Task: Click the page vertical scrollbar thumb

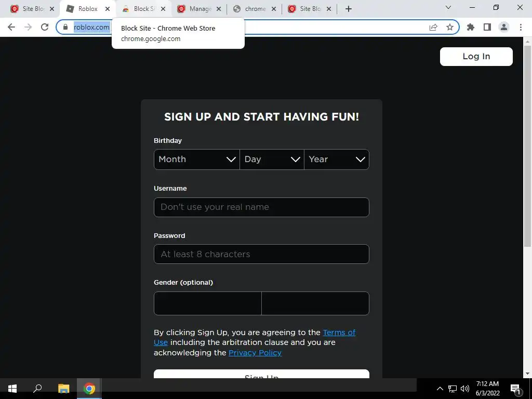Action: click(x=527, y=146)
